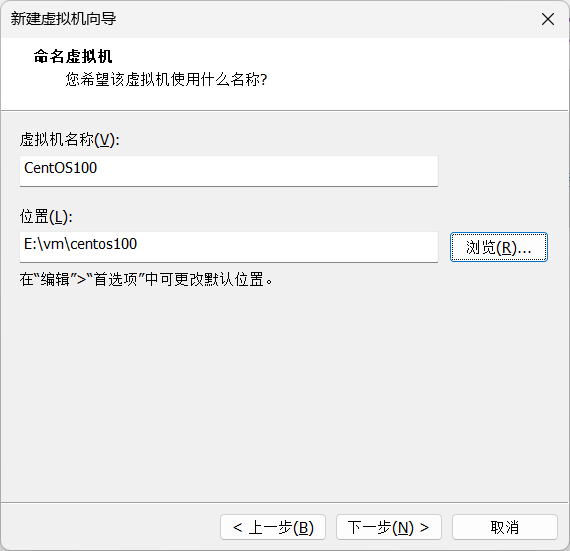Click the hint about 首选项 default location
Viewport: 570px width, 551px height.
coord(146,279)
